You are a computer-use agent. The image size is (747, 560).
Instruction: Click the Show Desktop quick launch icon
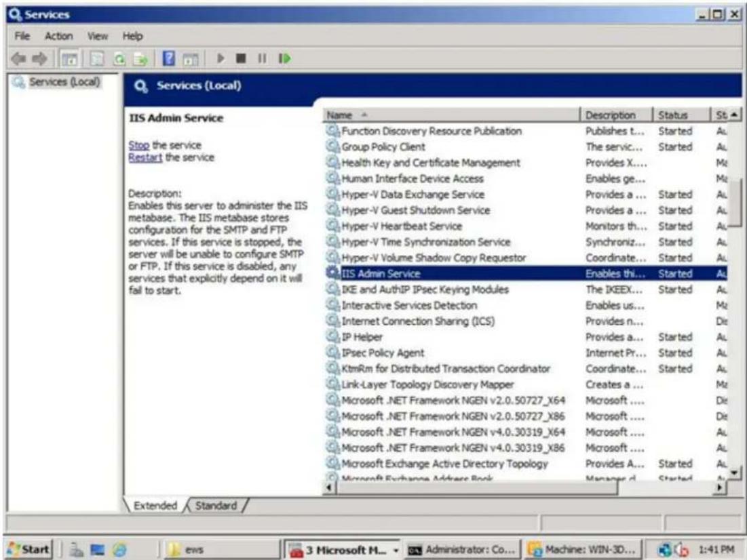coord(98,550)
